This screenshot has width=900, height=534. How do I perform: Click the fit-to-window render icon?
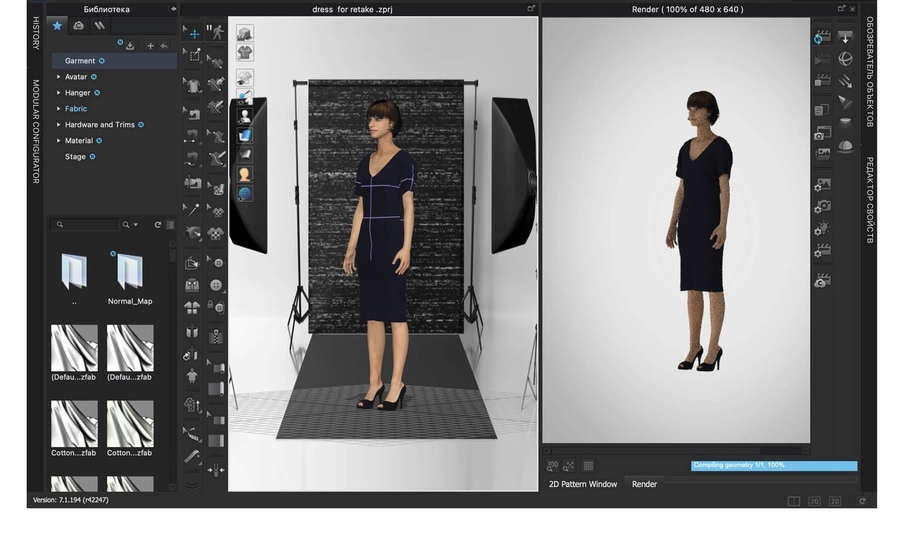[569, 466]
